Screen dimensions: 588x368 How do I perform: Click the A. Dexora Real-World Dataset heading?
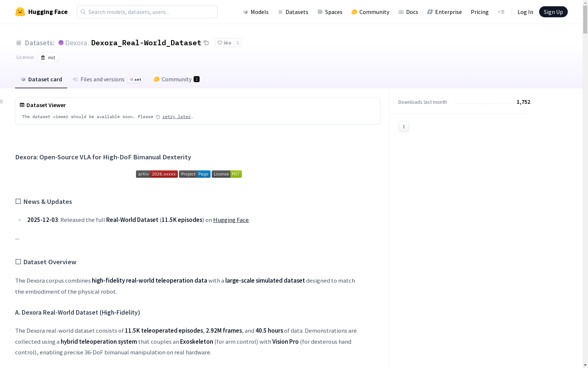78,312
